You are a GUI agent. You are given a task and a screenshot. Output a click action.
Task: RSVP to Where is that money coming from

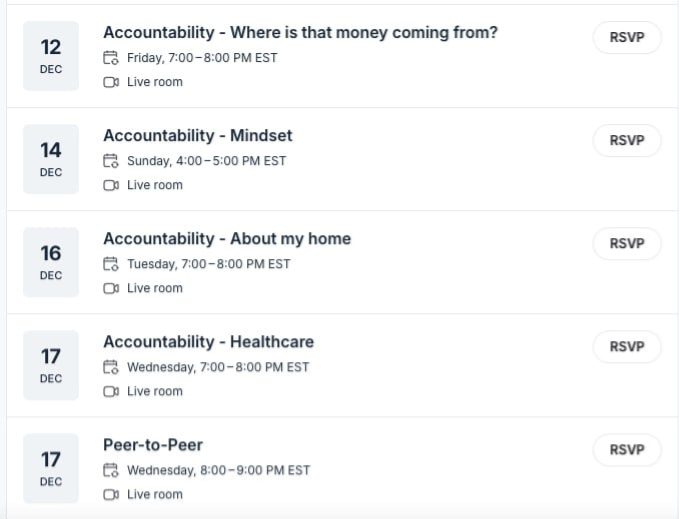point(627,38)
